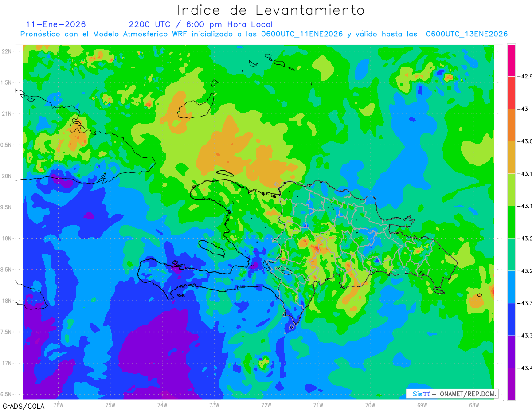
Task: Click the "-42.9" color scale value
Action: coord(526,76)
